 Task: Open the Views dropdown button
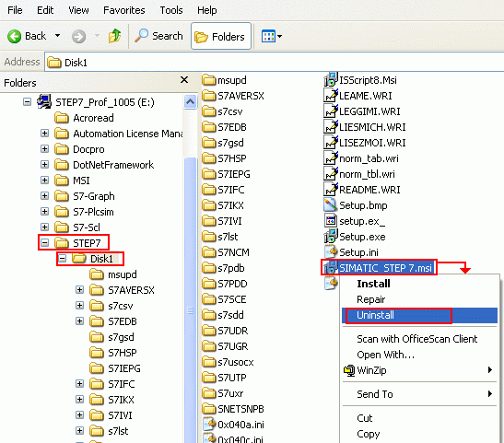pyautogui.click(x=272, y=36)
